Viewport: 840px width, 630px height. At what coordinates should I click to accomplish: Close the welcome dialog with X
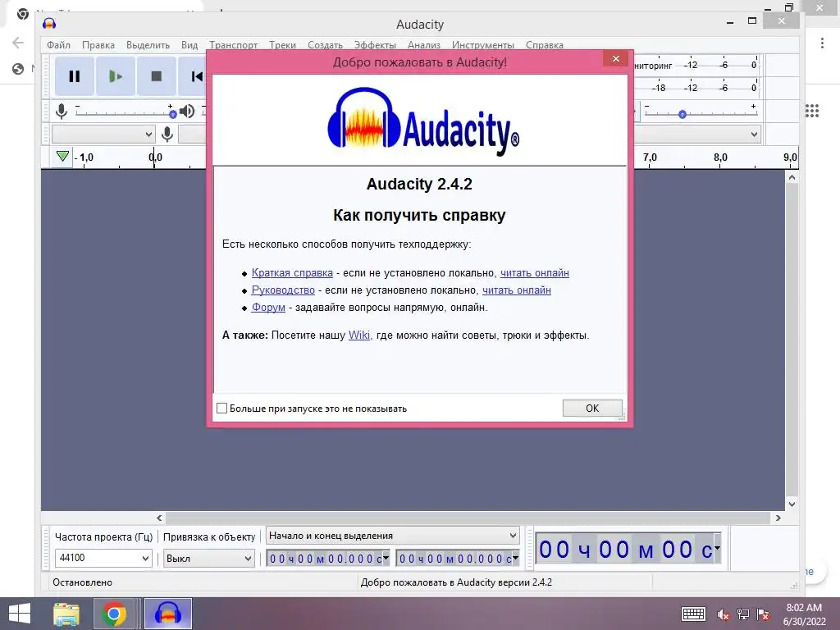tap(615, 58)
